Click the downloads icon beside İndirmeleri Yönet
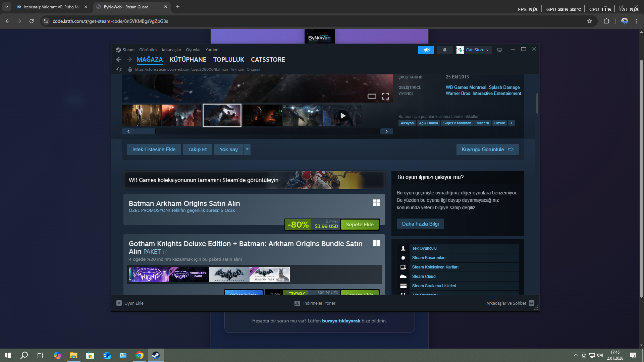644x362 pixels. (x=297, y=303)
